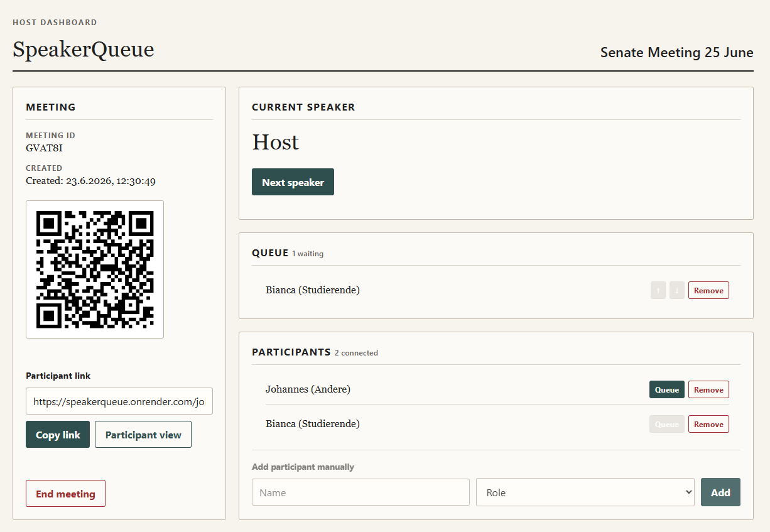The image size is (770, 532).
Task: Click the disabled Queue button for Bianca
Action: point(667,424)
